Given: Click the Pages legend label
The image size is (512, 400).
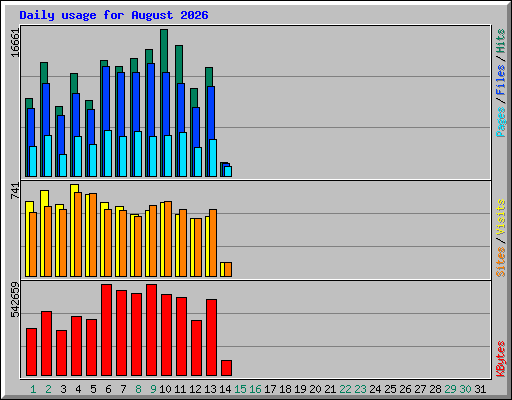Looking at the screenshot, I should point(500,122).
